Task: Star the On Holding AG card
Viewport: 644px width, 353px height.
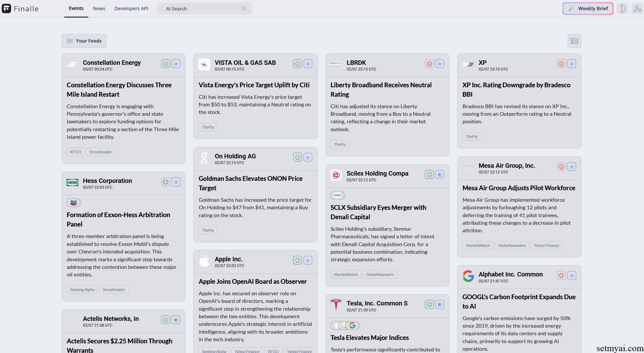Action: click(308, 157)
